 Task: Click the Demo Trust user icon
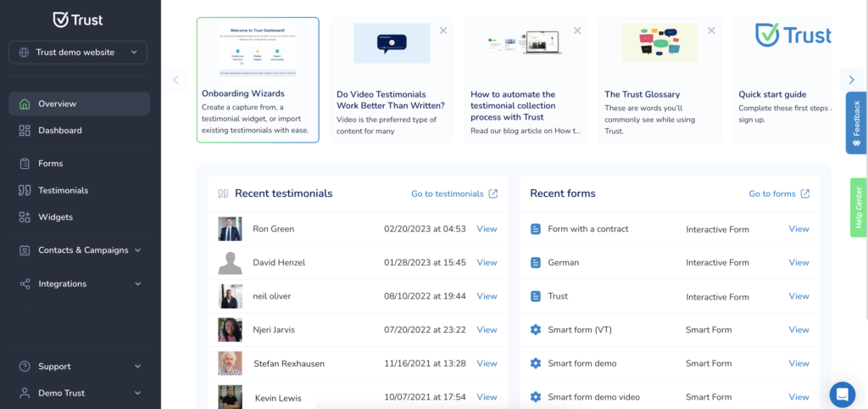click(x=25, y=393)
